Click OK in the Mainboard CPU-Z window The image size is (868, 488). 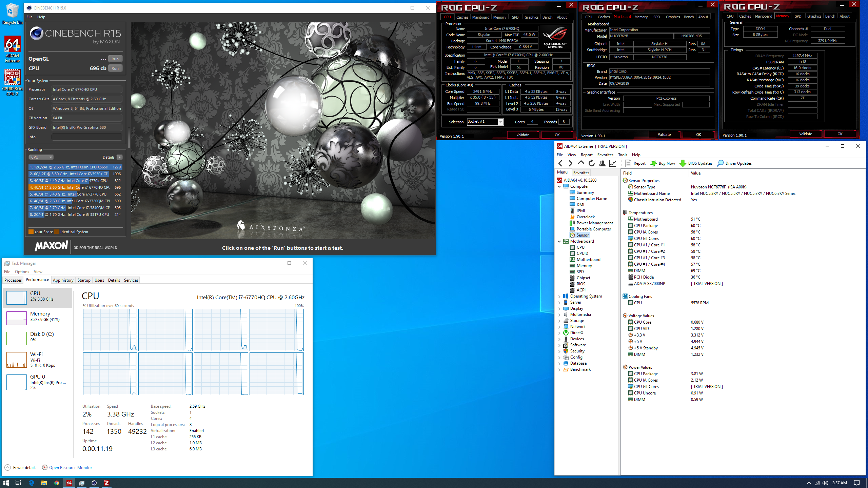(x=698, y=135)
